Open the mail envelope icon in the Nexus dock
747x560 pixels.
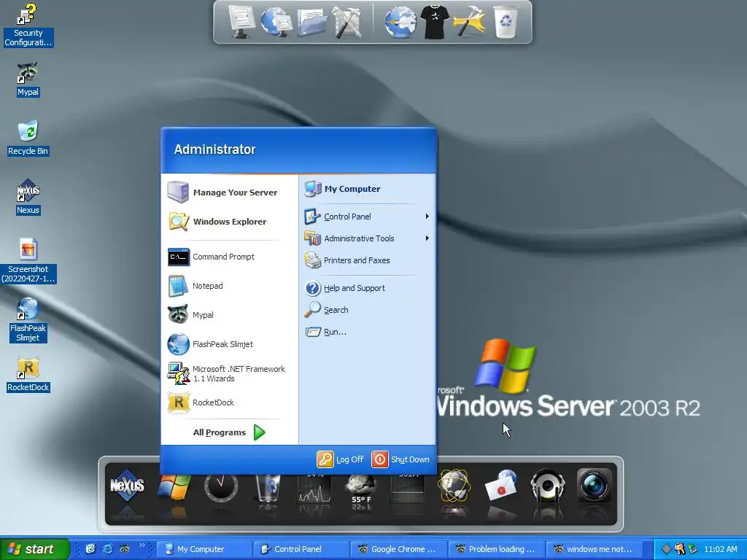coord(500,486)
